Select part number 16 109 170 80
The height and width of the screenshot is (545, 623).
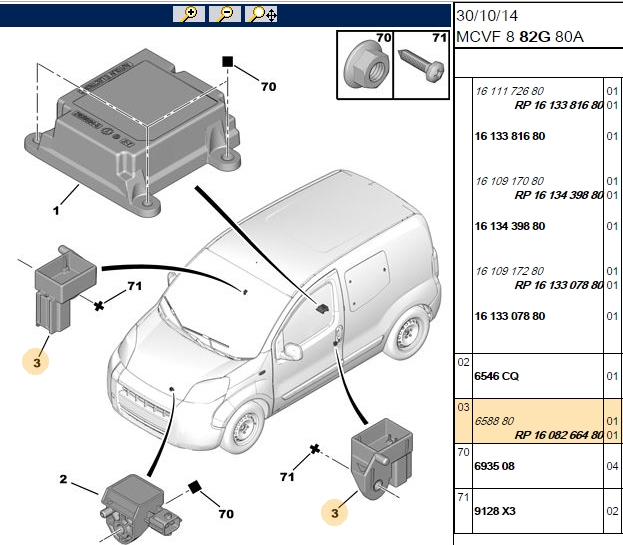509,181
